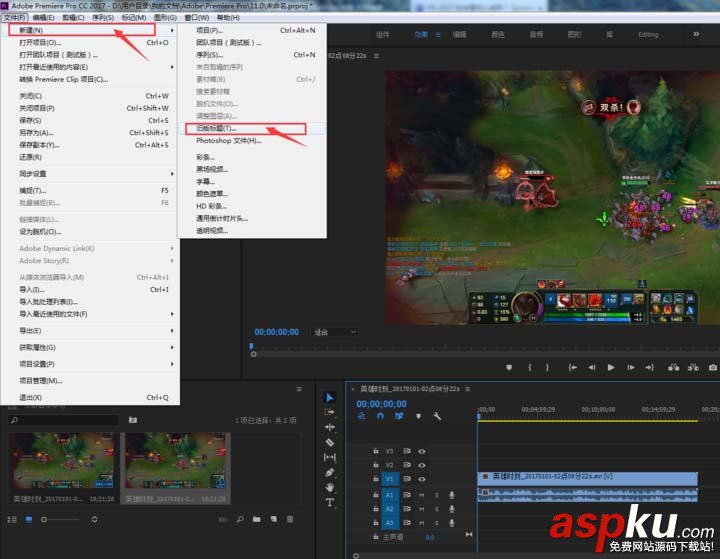Open Program Monitor panel menu
The width and height of the screenshot is (720, 559).
(x=377, y=56)
